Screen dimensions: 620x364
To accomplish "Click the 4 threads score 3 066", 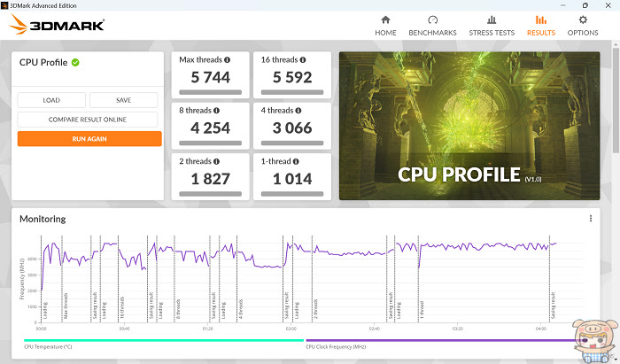I will (292, 128).
